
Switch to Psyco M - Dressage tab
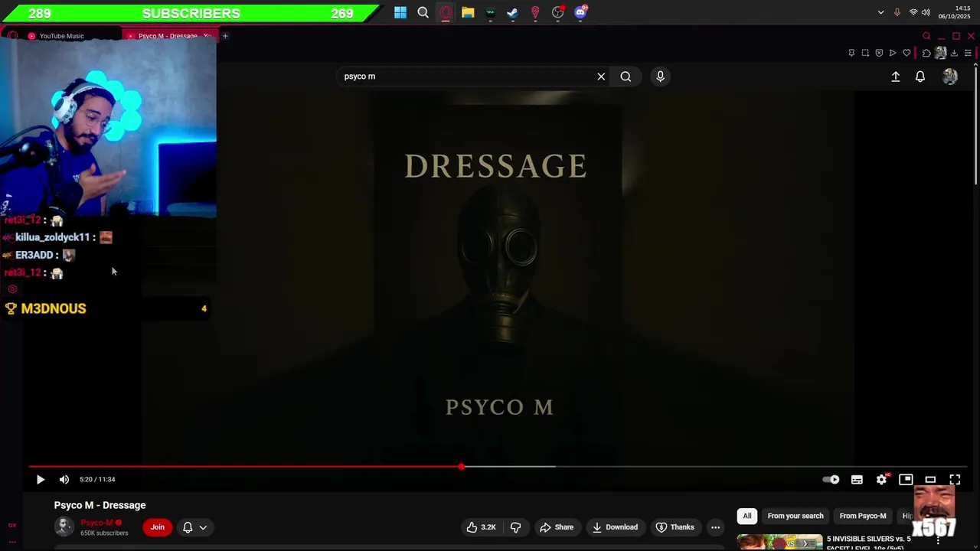[x=170, y=36]
